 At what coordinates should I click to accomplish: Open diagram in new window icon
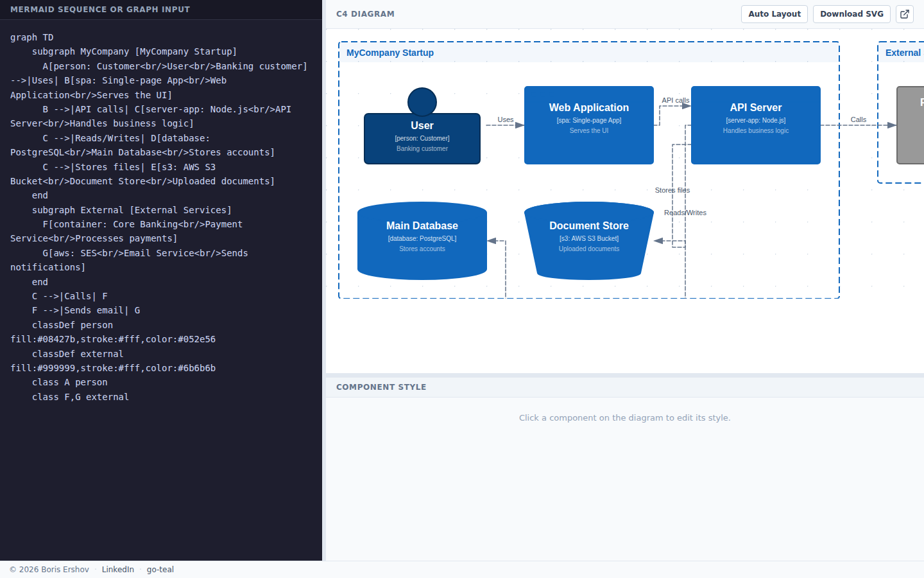[905, 14]
